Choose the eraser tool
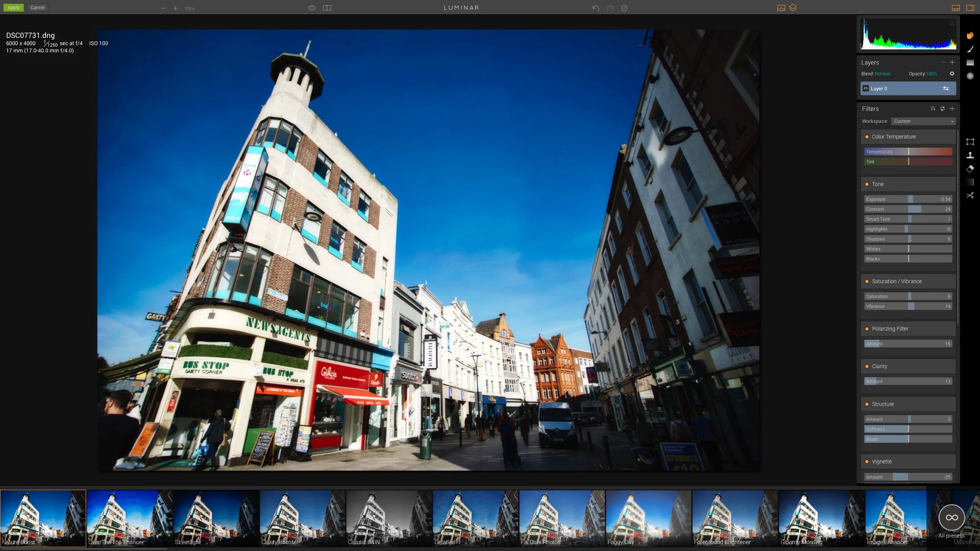This screenshot has height=551, width=980. pyautogui.click(x=970, y=169)
